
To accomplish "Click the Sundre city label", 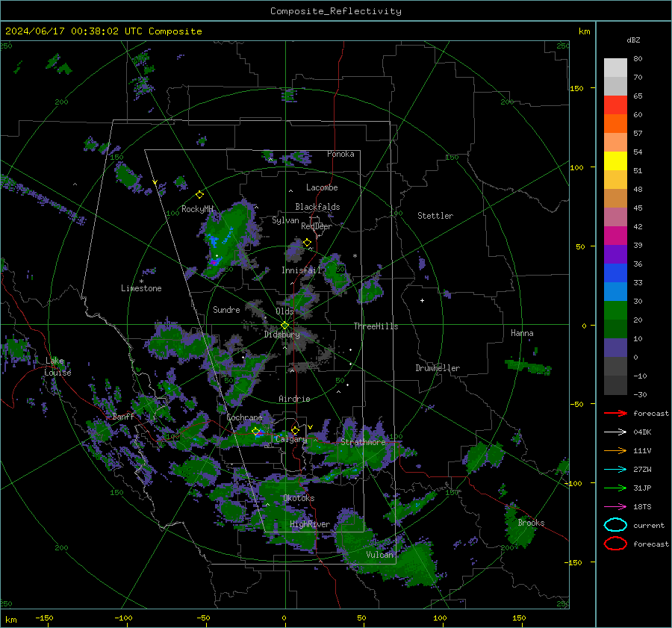I will click(x=226, y=309).
